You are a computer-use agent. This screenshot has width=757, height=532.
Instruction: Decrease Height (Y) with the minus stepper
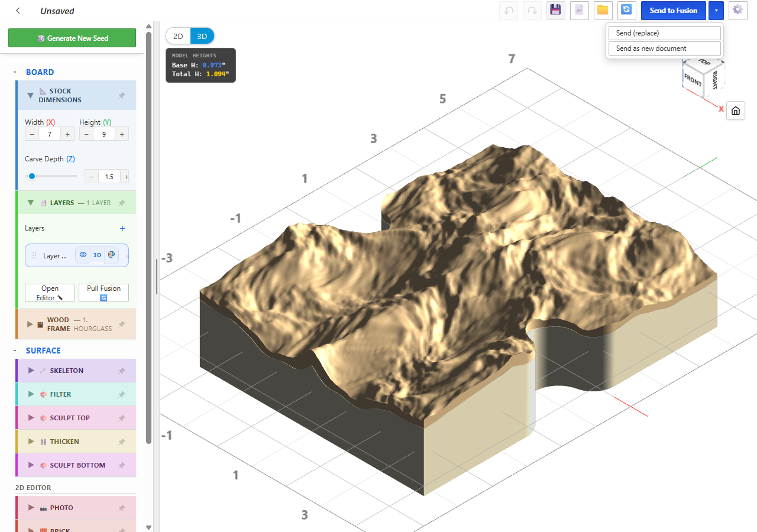coord(86,134)
